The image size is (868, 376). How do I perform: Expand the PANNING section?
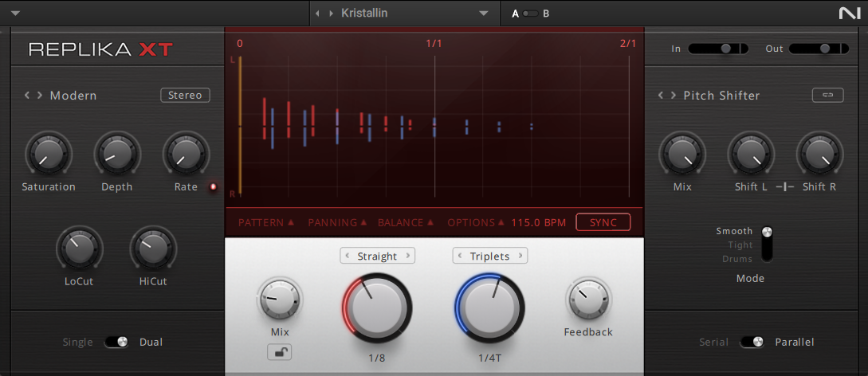[x=337, y=222]
